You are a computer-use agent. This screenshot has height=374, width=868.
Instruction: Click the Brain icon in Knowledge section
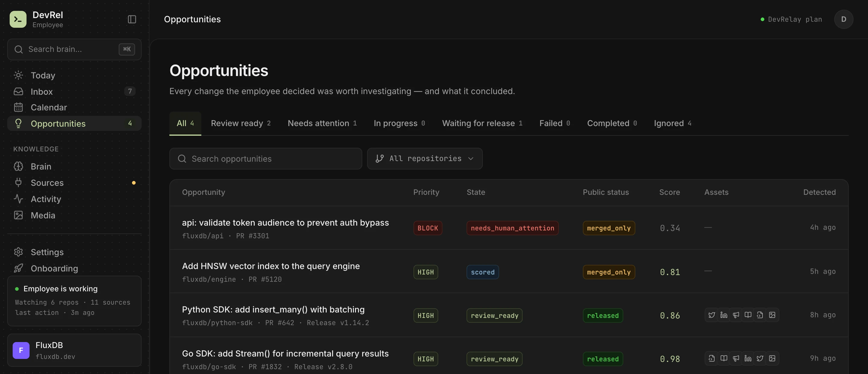click(x=18, y=166)
